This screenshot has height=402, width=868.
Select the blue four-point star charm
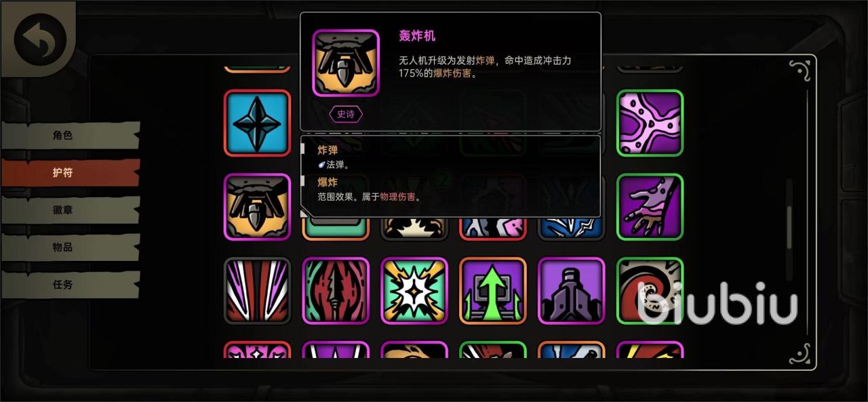[257, 123]
